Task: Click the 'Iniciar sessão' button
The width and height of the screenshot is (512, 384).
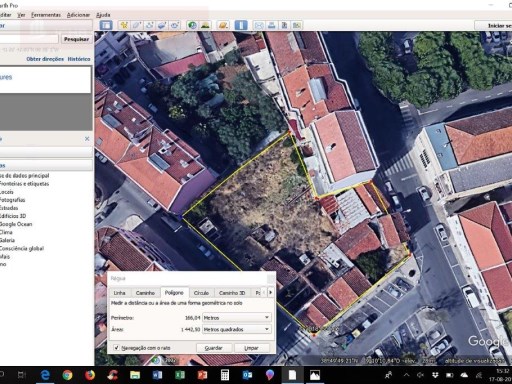Action: click(x=494, y=26)
